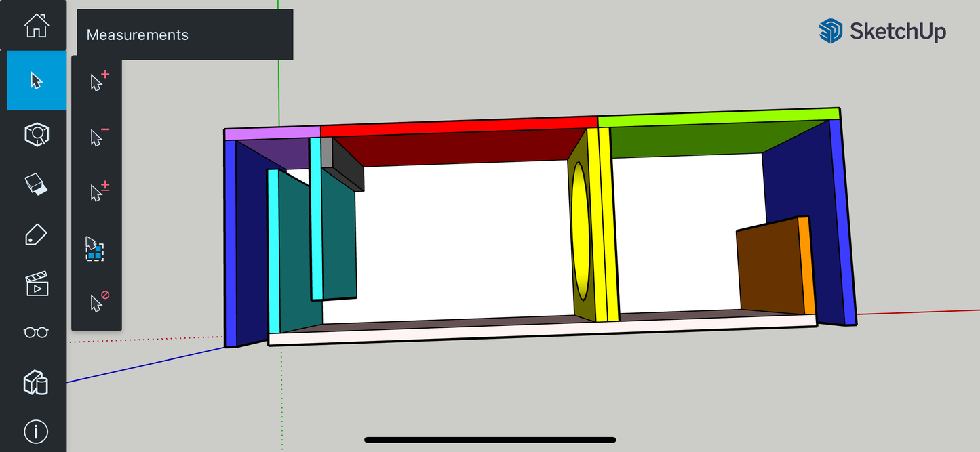
Task: Click the Measurements panel header
Action: click(137, 35)
